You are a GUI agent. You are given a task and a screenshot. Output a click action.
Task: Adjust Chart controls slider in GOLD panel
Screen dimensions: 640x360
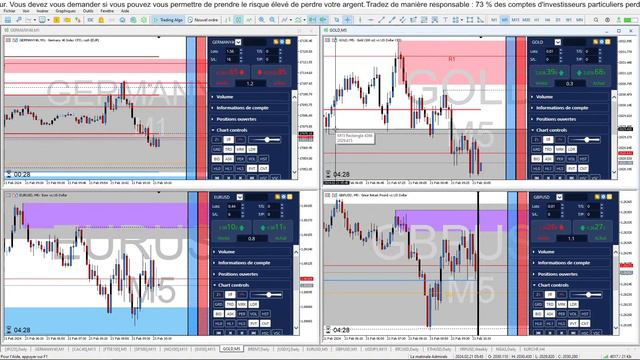click(584, 140)
